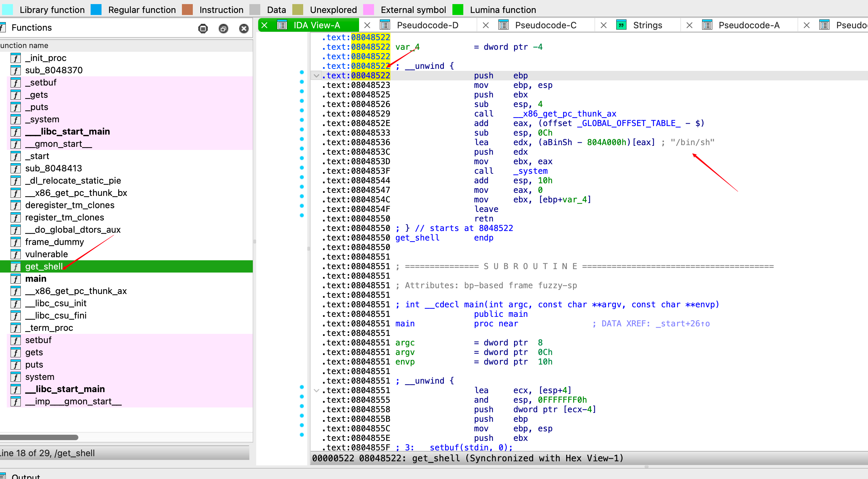Image resolution: width=868 pixels, height=479 pixels.
Task: Click the aBinSh string reference
Action: [x=557, y=142]
